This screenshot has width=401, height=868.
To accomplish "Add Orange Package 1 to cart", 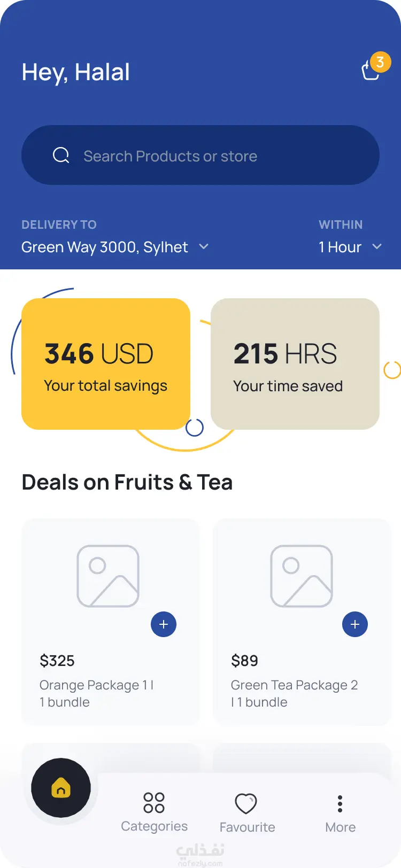I will click(x=164, y=624).
